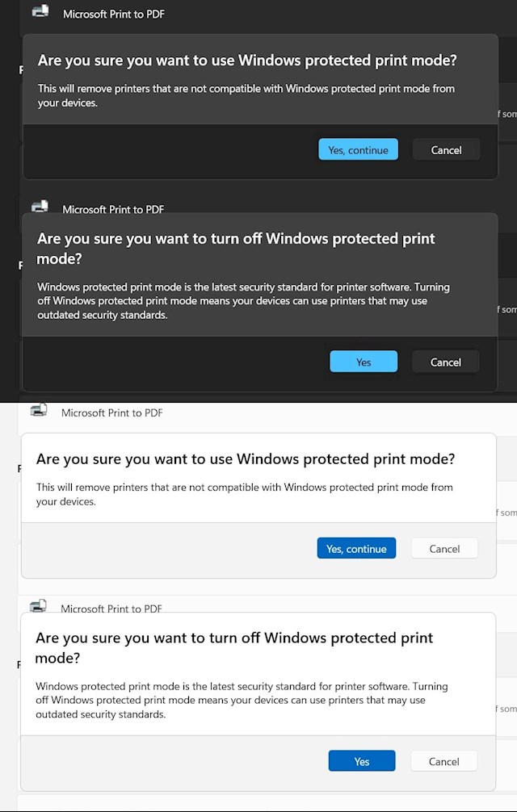Select 'Microsoft Print to PDF' above light 'turn off' dialog
The width and height of the screenshot is (517, 812).
click(111, 609)
